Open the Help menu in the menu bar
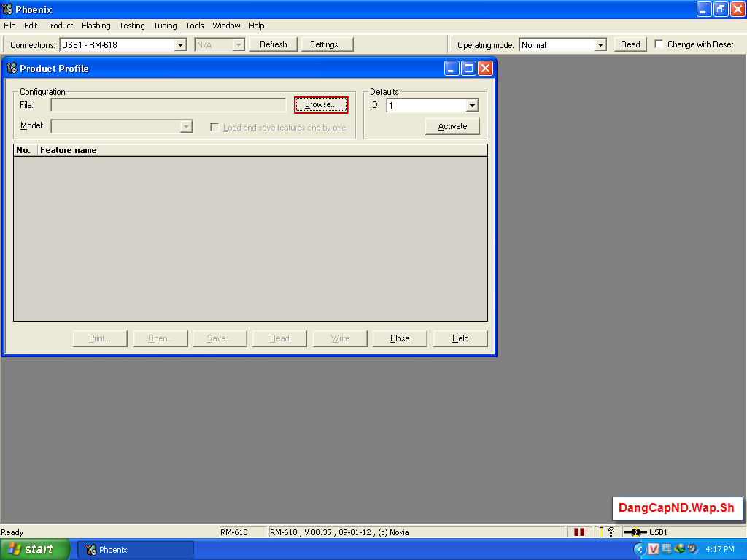Screen dimensions: 747x560 (x=256, y=26)
